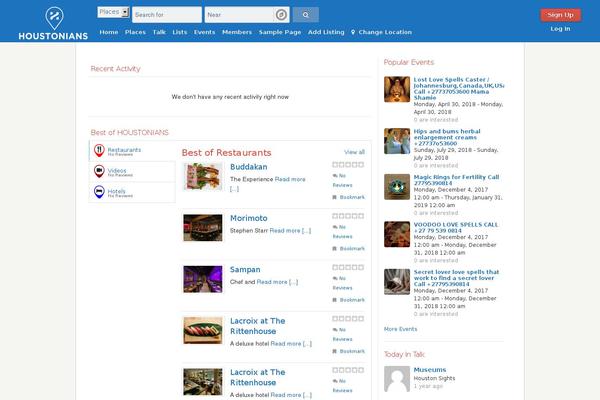Image resolution: width=600 pixels, height=400 pixels.
Task: Open Lost Love Spells Caster event link
Action: (x=459, y=88)
